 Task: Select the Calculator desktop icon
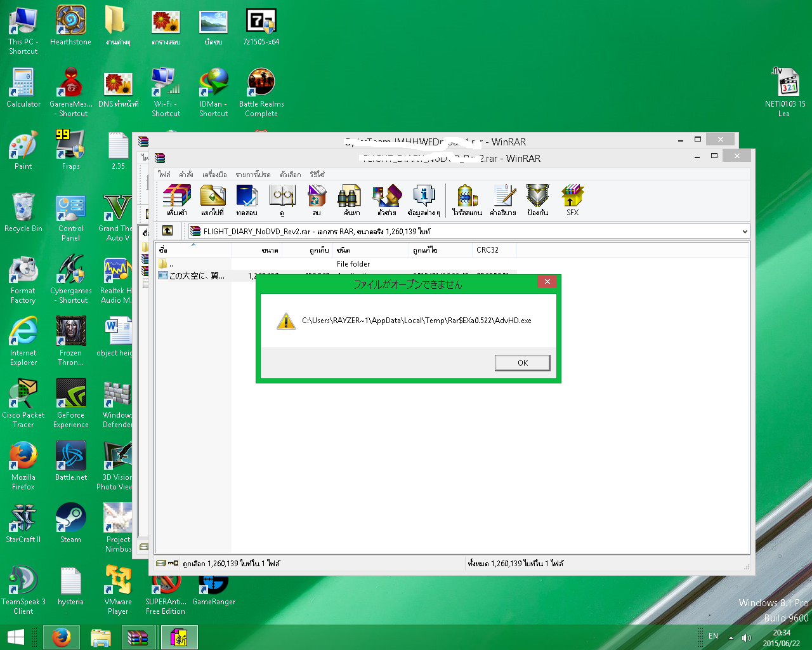[x=23, y=88]
